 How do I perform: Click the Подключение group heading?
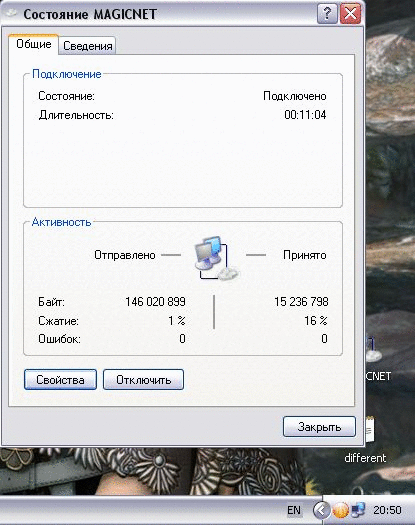pyautogui.click(x=67, y=74)
